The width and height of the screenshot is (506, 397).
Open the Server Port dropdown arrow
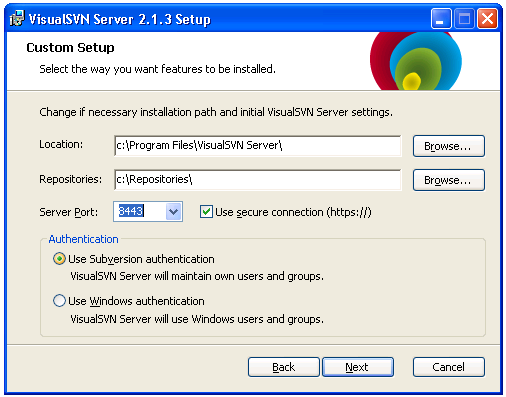point(173,212)
